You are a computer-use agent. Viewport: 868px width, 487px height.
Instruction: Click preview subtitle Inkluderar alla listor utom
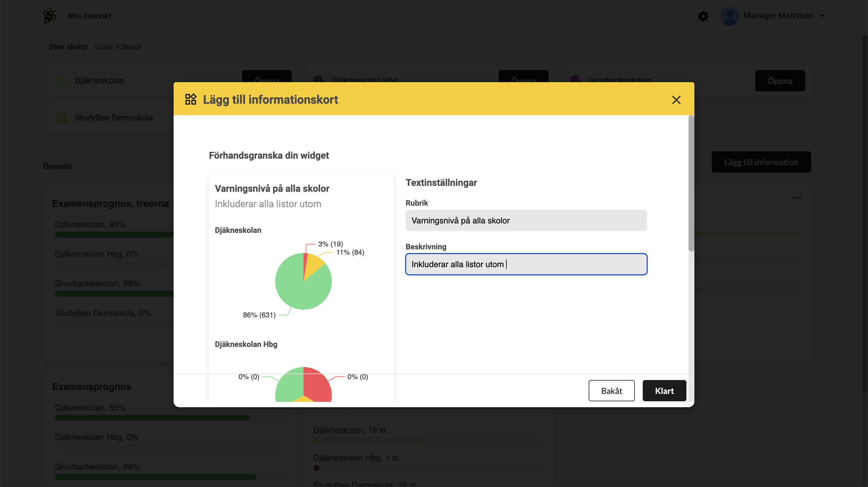click(x=268, y=204)
